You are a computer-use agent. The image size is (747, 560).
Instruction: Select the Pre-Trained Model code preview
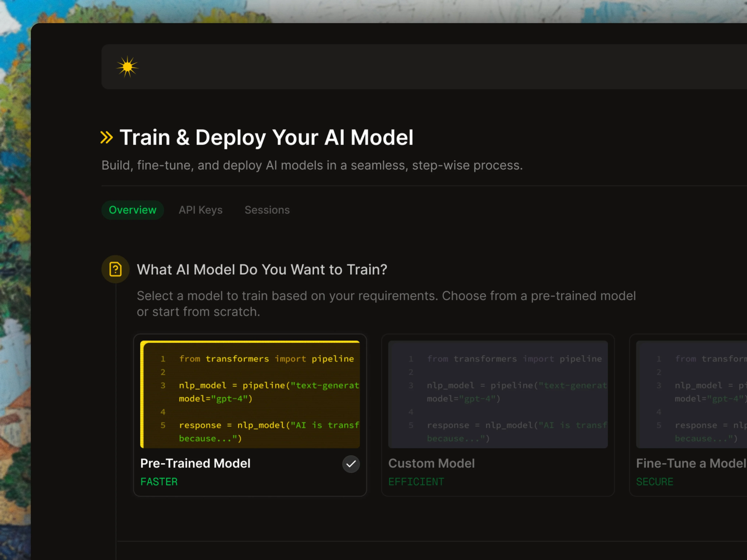250,394
